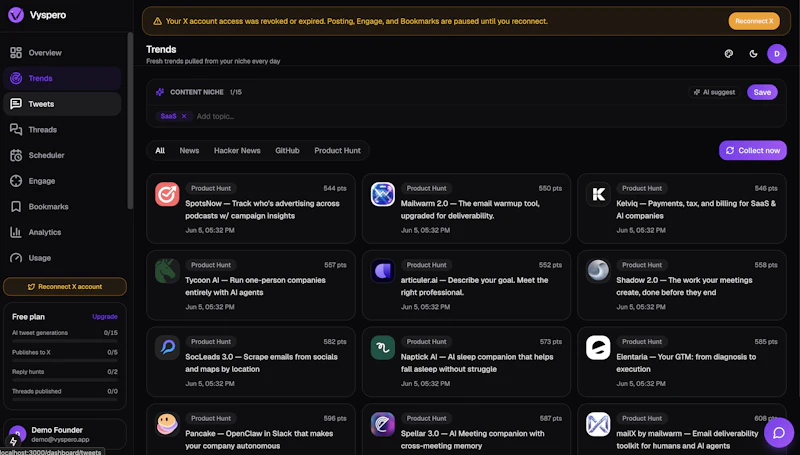Go to Tweets in the sidebar
The width and height of the screenshot is (800, 455).
coord(62,104)
